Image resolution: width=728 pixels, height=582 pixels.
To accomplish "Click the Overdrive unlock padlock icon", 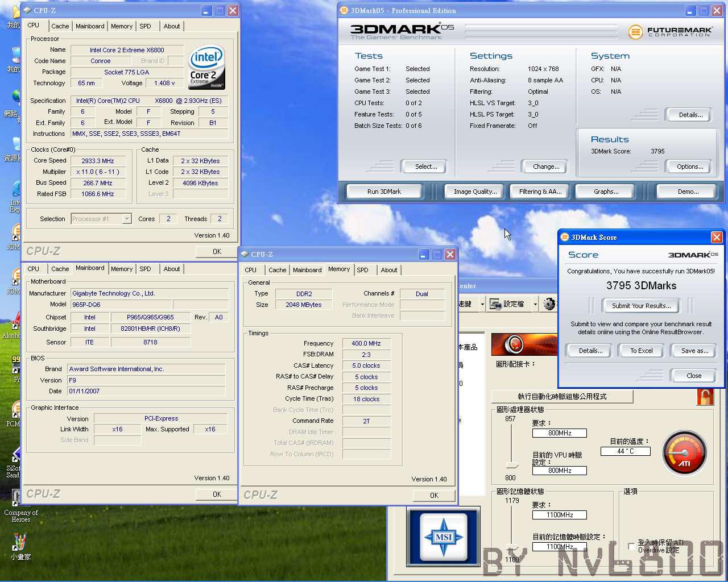I will click(705, 396).
